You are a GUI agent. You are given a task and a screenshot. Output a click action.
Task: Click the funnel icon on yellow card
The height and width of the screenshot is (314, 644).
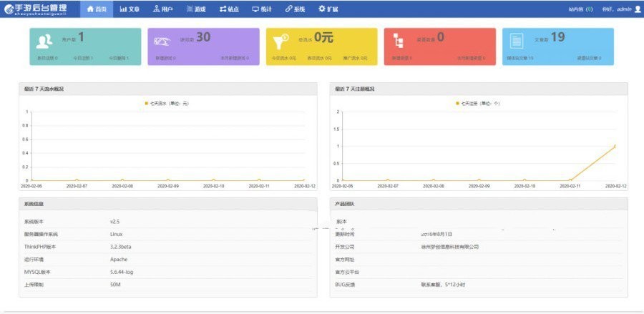click(280, 41)
